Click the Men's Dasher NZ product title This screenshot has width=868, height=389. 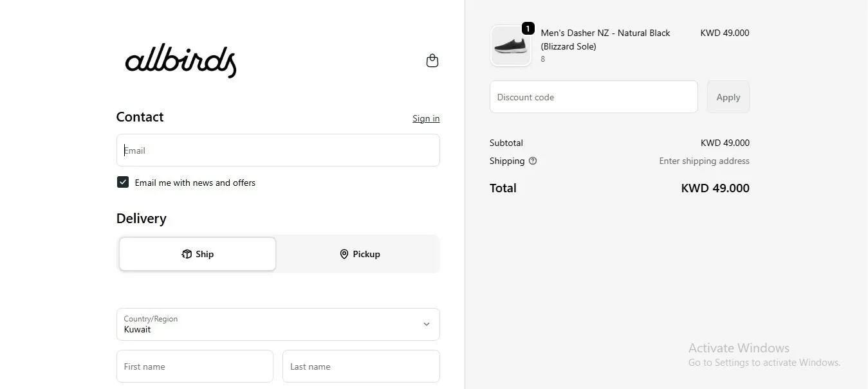click(605, 39)
